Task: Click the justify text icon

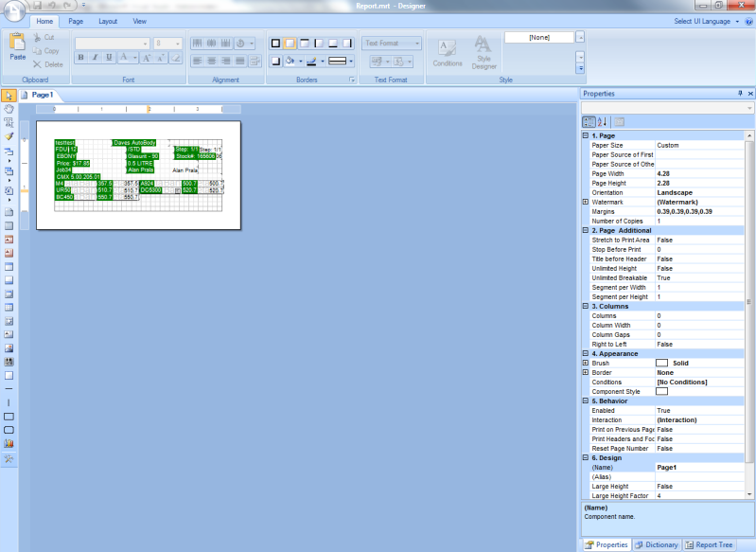Action: 240,61
